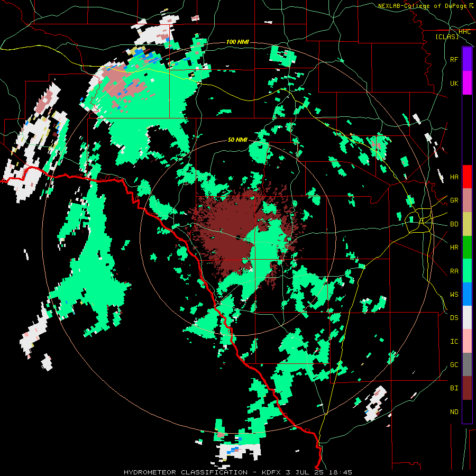Click the Hydrometeor Classification KDFX title text
Screen dimensions: 476x476
pyautogui.click(x=238, y=472)
